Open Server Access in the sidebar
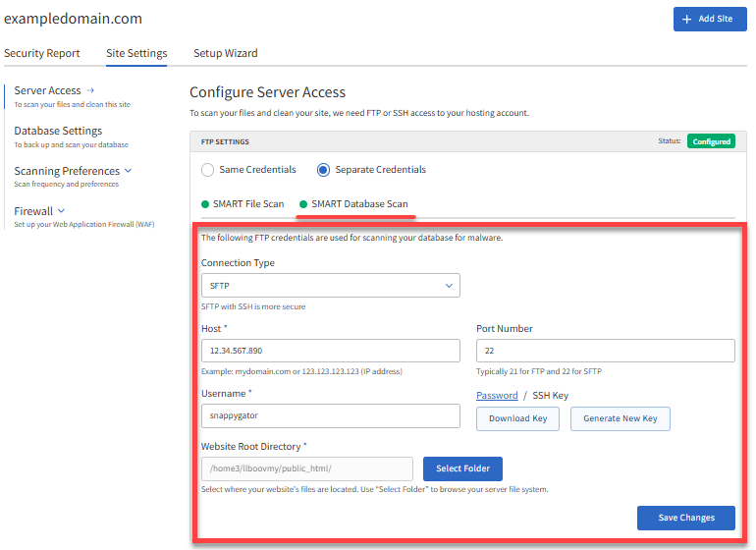This screenshot has width=756, height=550. click(47, 90)
